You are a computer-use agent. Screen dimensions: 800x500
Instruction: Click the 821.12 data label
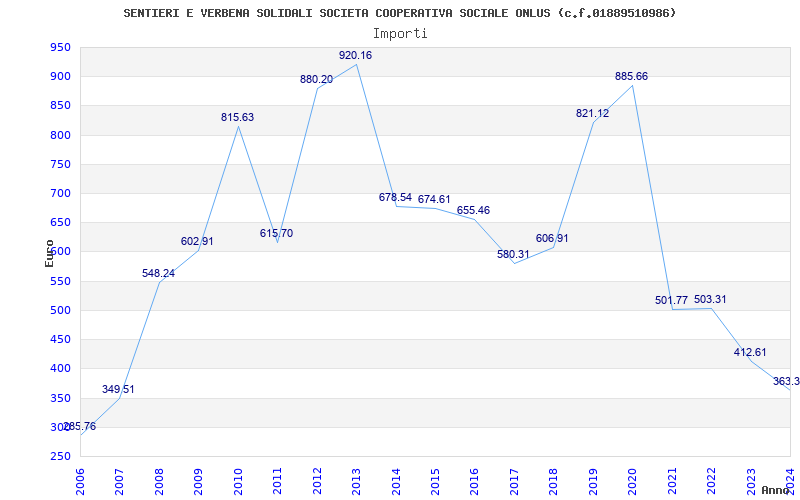click(592, 114)
